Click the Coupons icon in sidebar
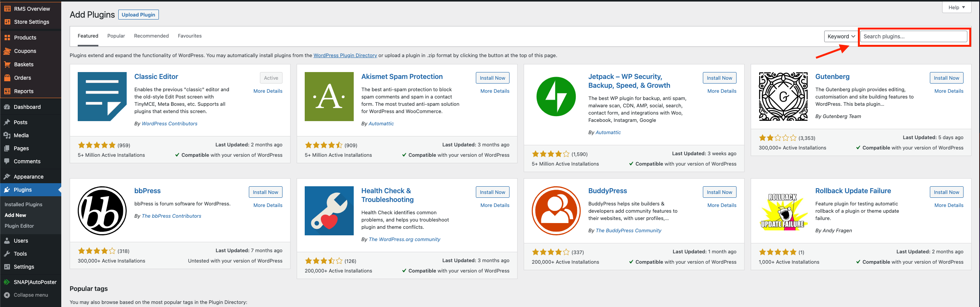 (x=7, y=51)
